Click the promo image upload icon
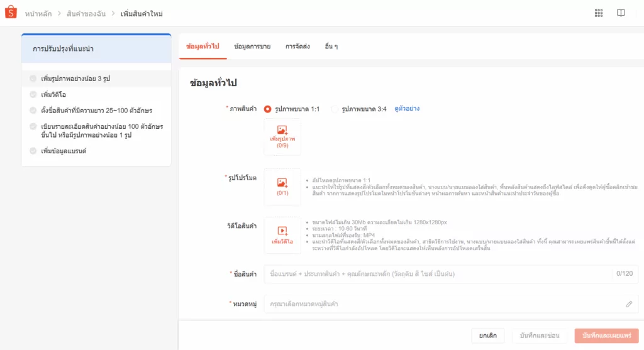 coord(282,183)
